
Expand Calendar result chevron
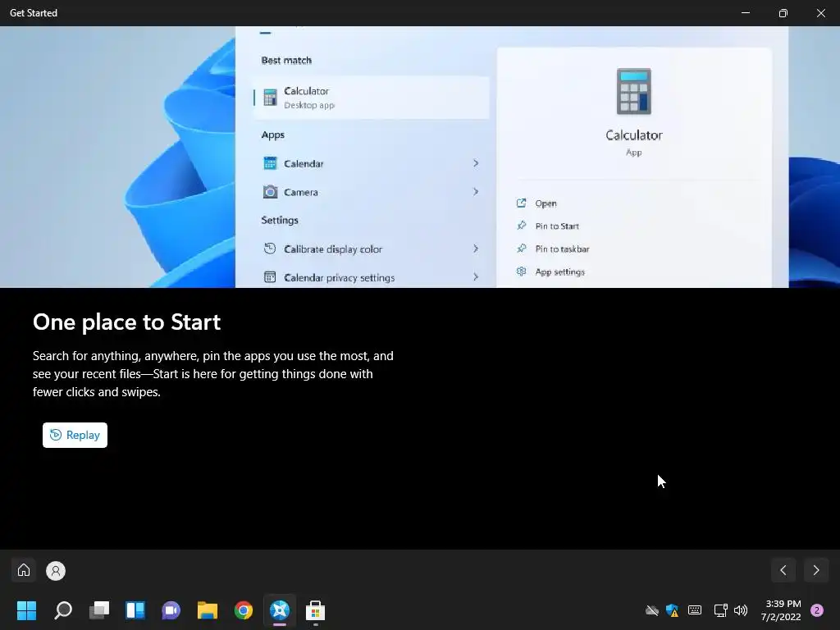pyautogui.click(x=476, y=163)
